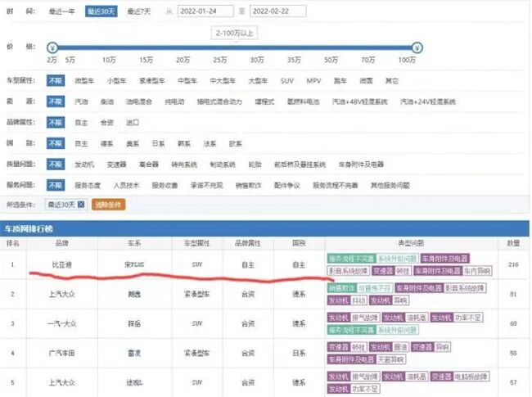Filter by 微型车 vehicle type
This screenshot has height=397, width=532.
pyautogui.click(x=84, y=81)
